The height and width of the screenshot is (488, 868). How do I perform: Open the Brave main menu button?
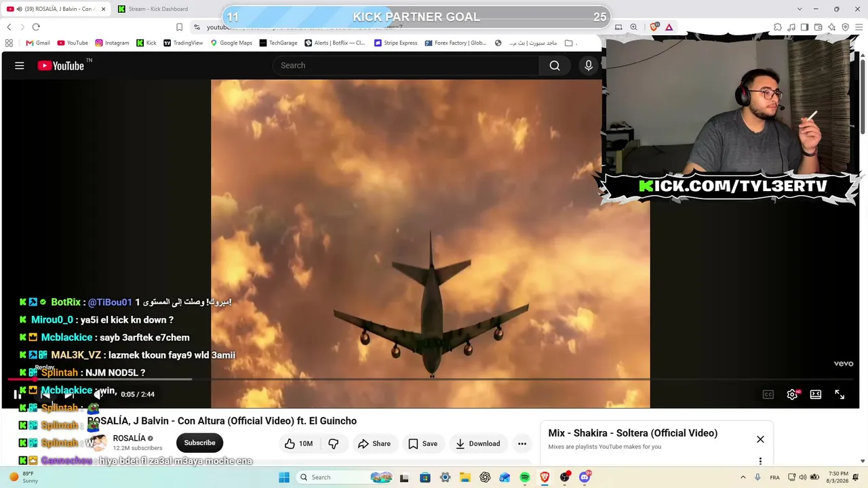(859, 27)
